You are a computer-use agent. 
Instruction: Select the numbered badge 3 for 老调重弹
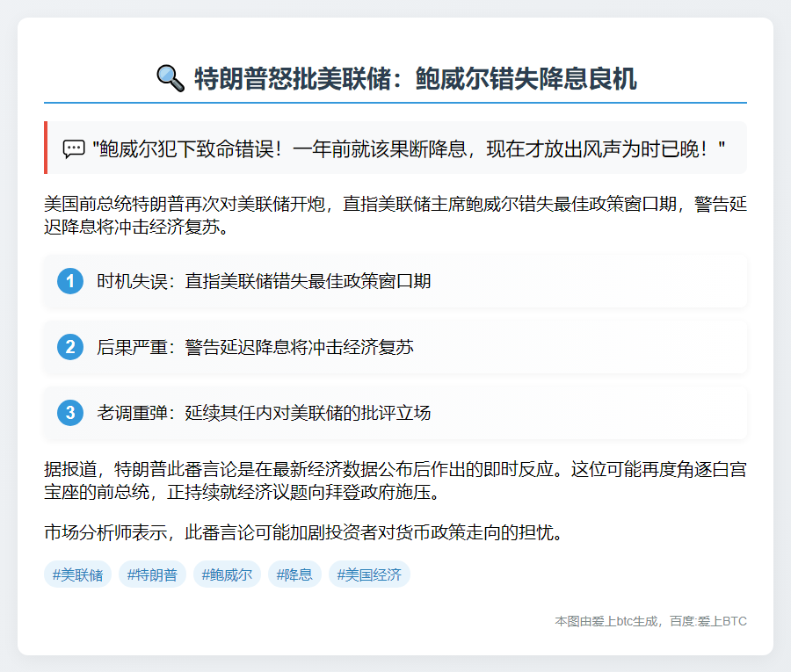coord(69,413)
